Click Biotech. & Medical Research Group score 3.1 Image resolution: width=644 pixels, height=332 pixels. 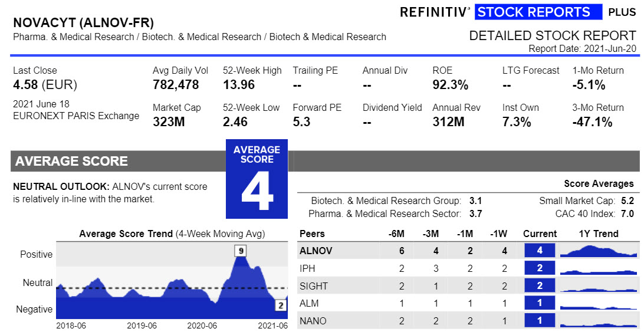(x=475, y=201)
